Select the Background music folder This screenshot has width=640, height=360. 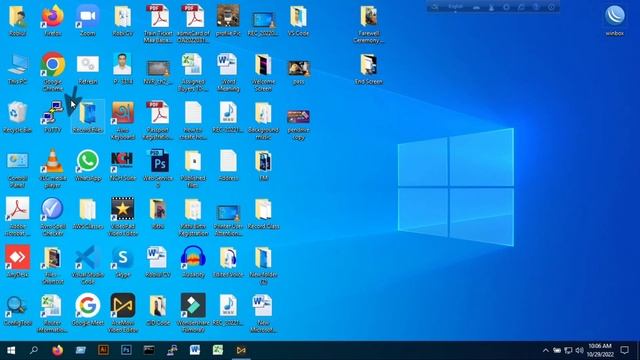click(x=263, y=120)
